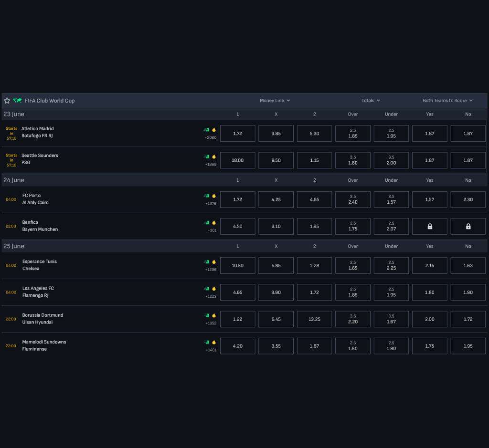Select Bayern Munchen win odds 1.95

tap(314, 226)
